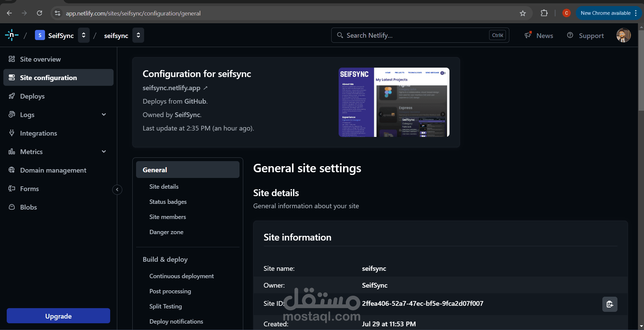
Task: Bookmark this page with star icon
Action: coord(523,13)
